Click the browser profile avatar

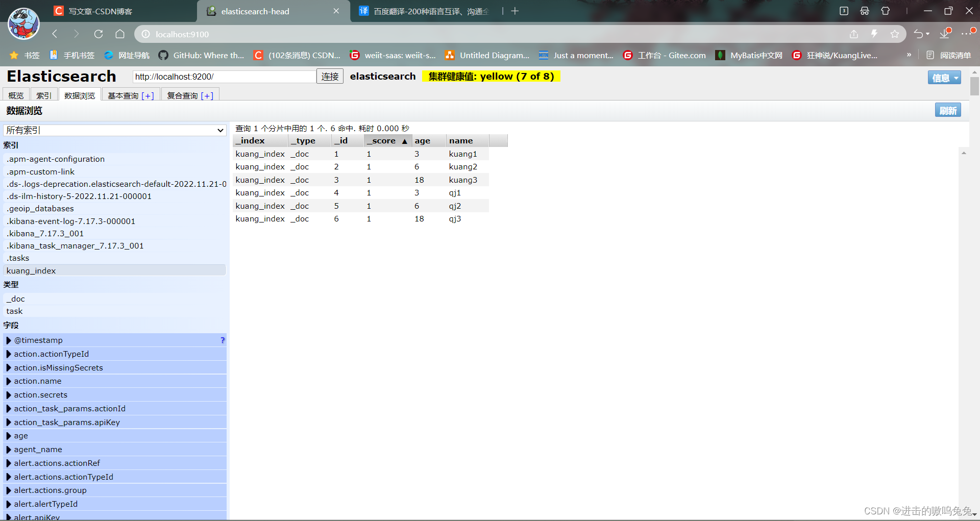pyautogui.click(x=23, y=23)
